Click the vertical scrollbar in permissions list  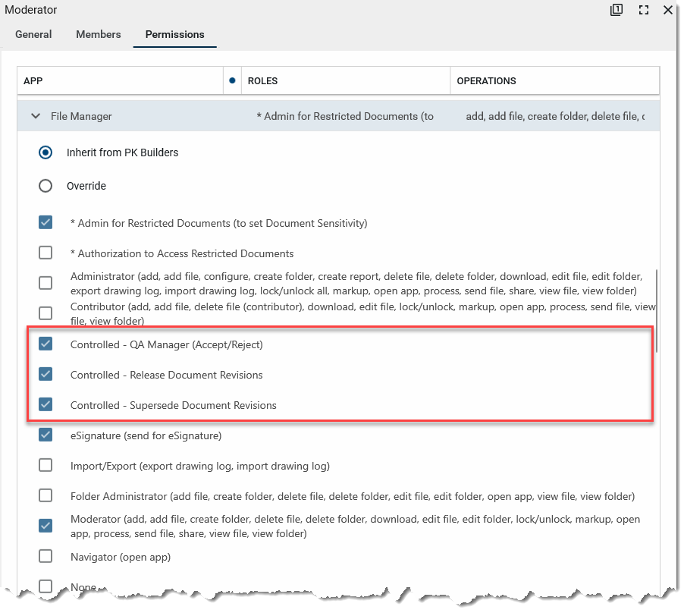tap(657, 311)
